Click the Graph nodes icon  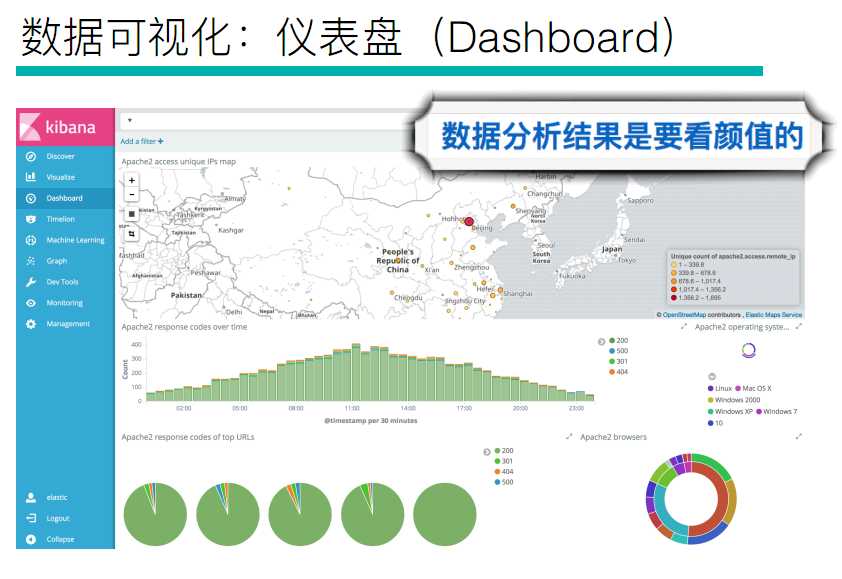31,261
